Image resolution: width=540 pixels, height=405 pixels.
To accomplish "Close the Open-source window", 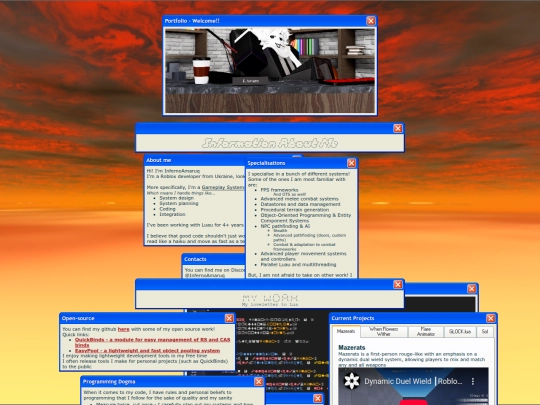I will pyautogui.click(x=229, y=318).
